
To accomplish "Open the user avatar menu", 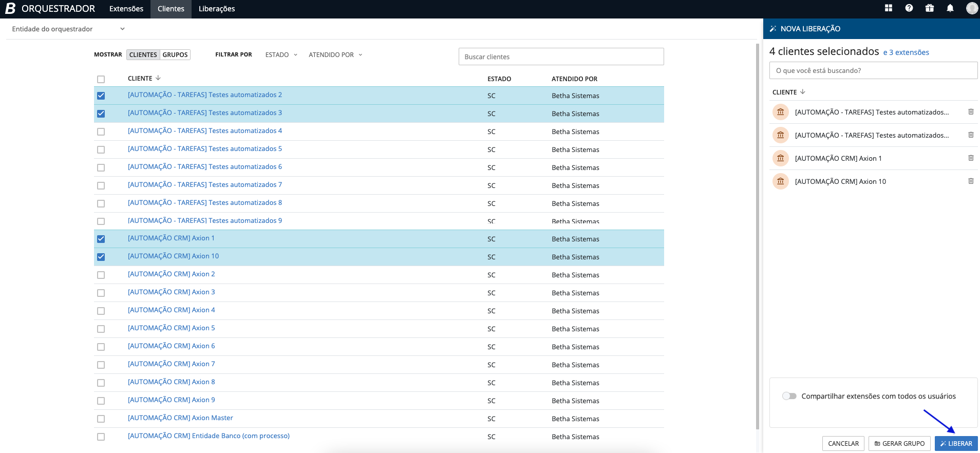I will (972, 8).
